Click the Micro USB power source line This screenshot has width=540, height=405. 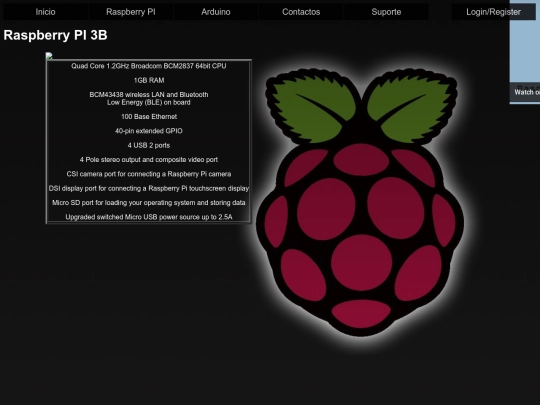point(149,217)
